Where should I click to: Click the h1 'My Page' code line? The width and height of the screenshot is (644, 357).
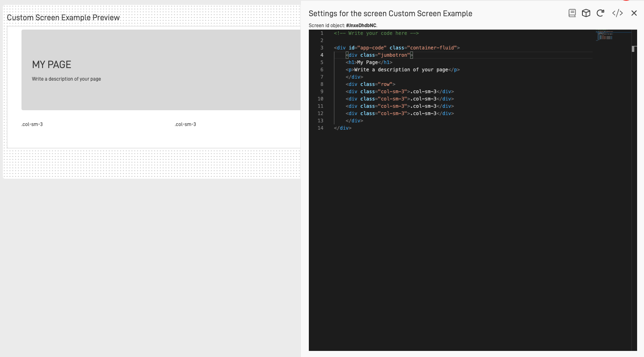[x=369, y=62]
